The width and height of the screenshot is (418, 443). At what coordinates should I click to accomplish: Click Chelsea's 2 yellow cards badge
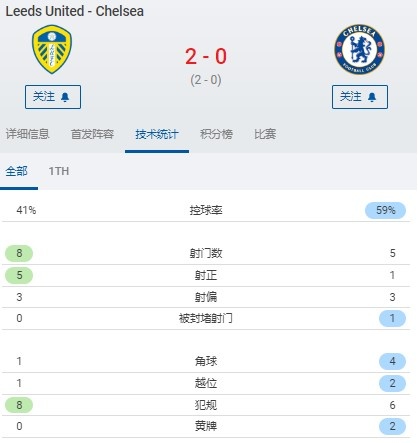click(392, 426)
